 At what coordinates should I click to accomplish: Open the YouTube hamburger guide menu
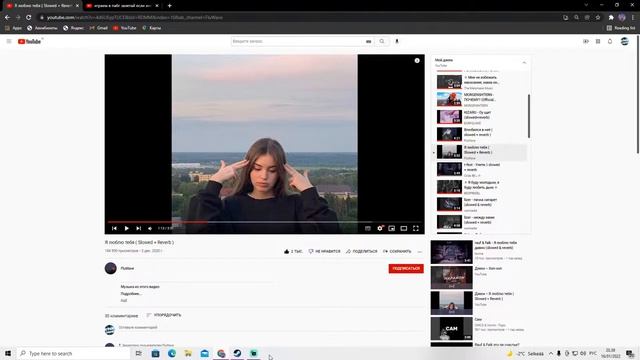(9, 41)
